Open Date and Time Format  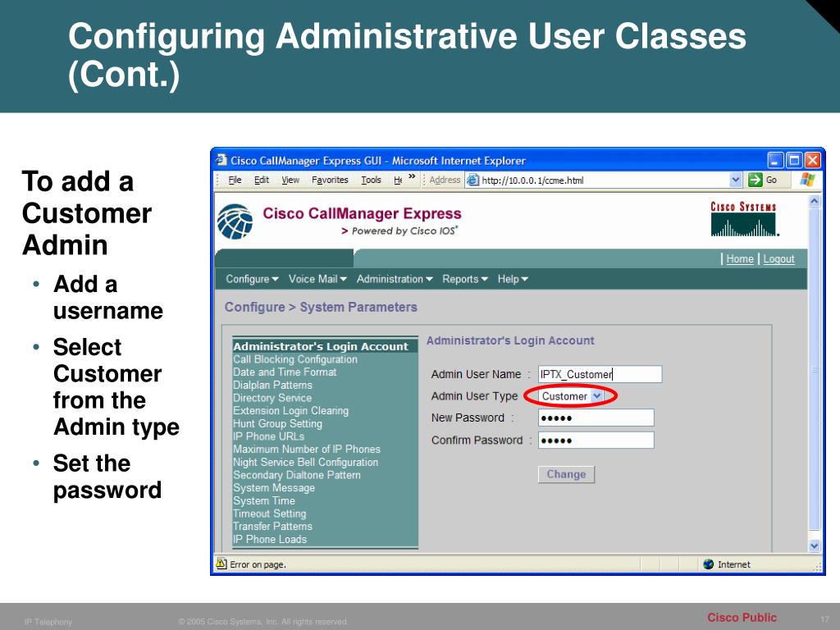(x=285, y=372)
